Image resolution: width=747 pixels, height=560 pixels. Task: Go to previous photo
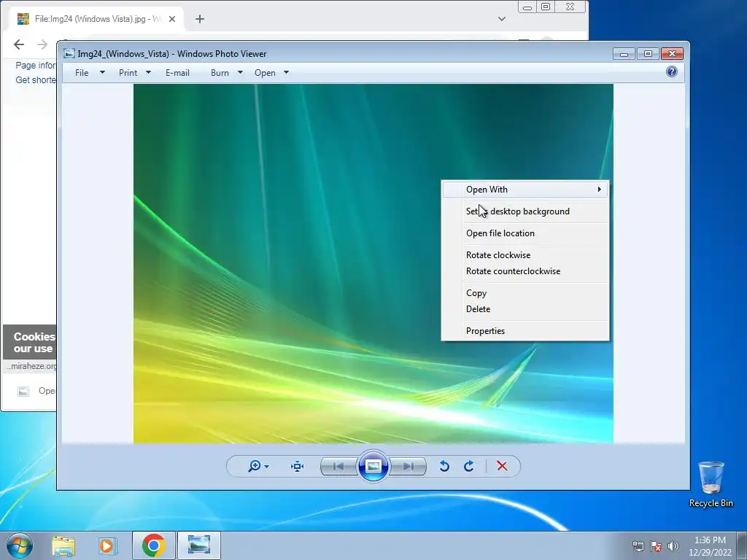(x=338, y=466)
